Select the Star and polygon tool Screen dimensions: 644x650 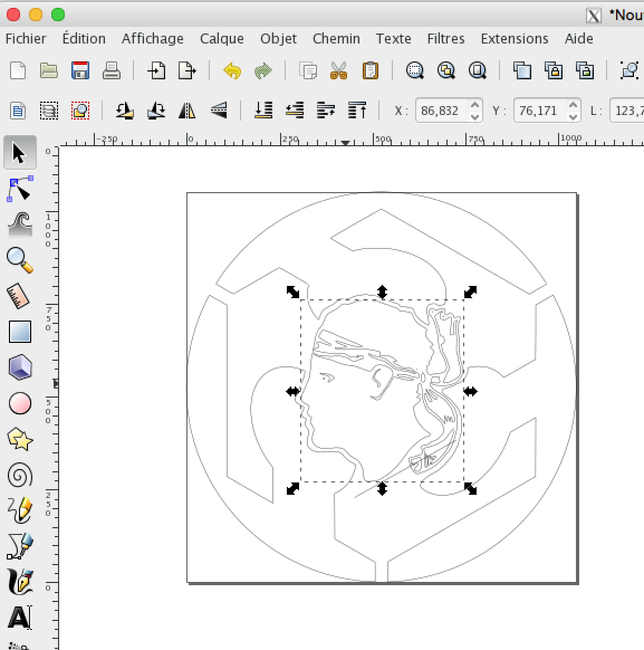pos(20,439)
